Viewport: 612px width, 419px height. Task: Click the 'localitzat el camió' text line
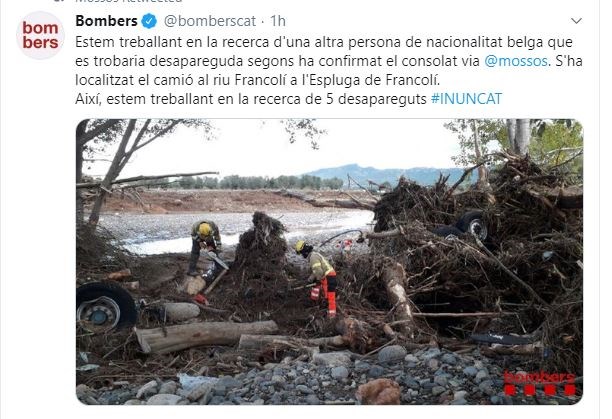(x=257, y=80)
